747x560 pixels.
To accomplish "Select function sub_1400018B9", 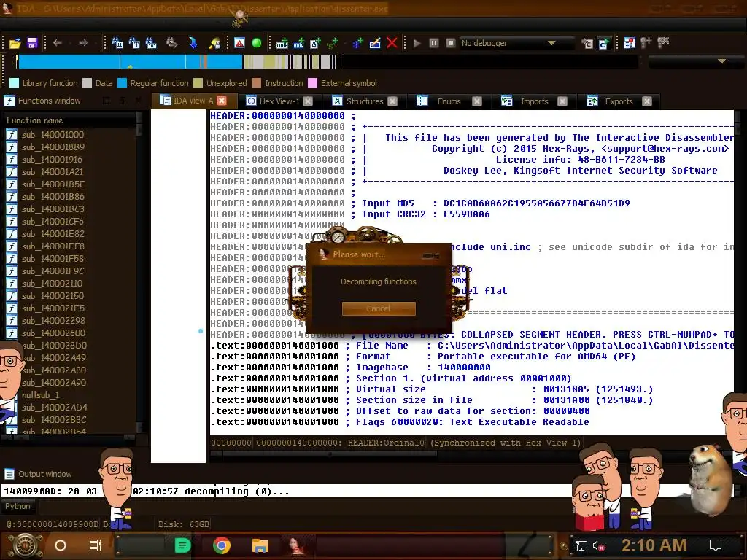I will [x=53, y=147].
